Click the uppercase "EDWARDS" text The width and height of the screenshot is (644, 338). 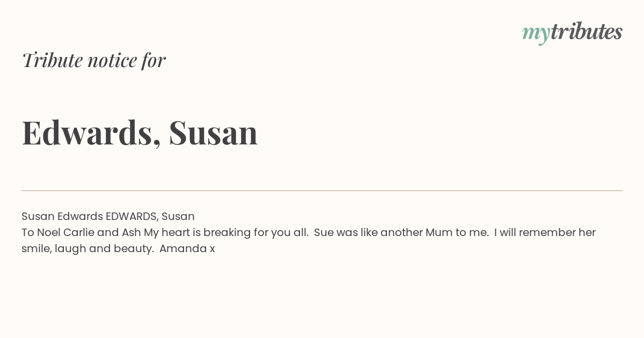pyautogui.click(x=131, y=216)
